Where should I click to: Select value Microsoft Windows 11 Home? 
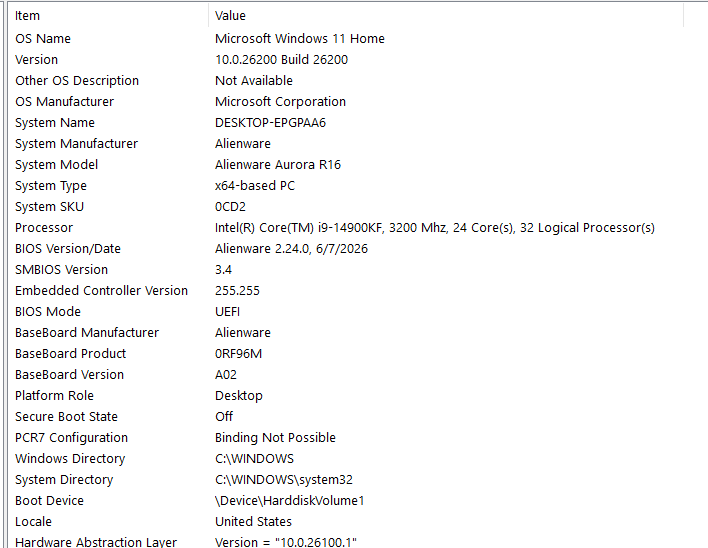300,39
